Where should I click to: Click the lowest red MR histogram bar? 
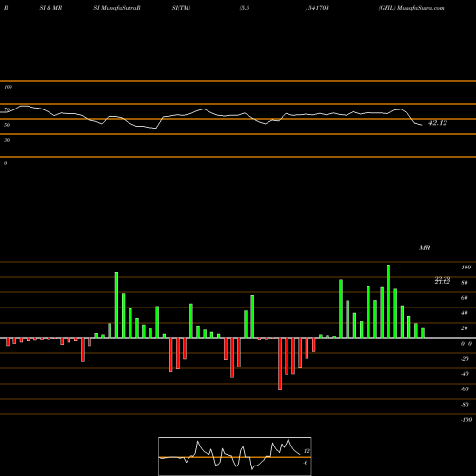coord(280,364)
